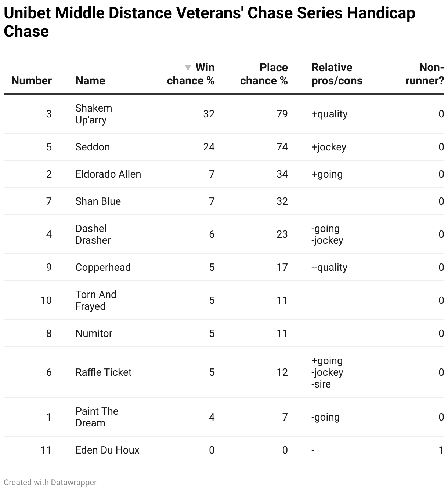This screenshot has height=491, width=448.
Task: Select the Raffle Ticket name cell
Action: click(x=104, y=372)
